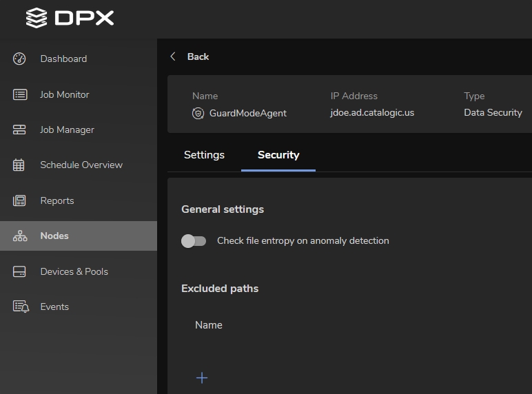Click the Job Manager icon
The height and width of the screenshot is (394, 532).
pos(20,129)
